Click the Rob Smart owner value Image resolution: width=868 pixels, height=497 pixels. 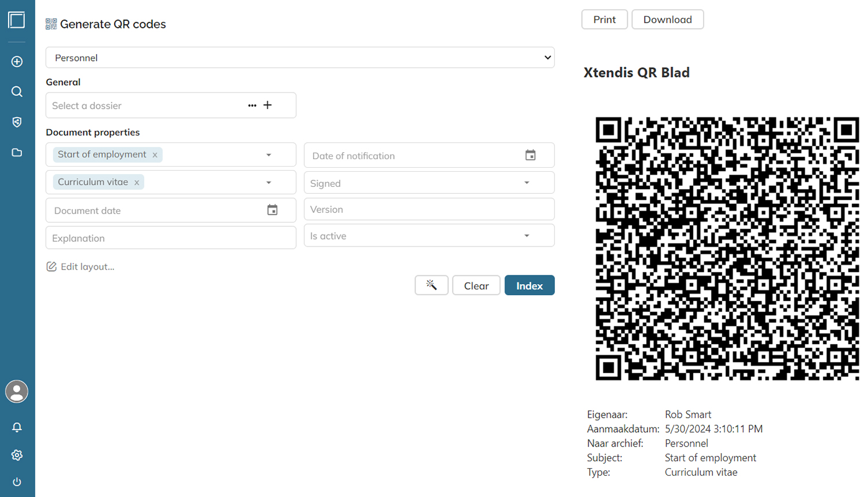[688, 414]
